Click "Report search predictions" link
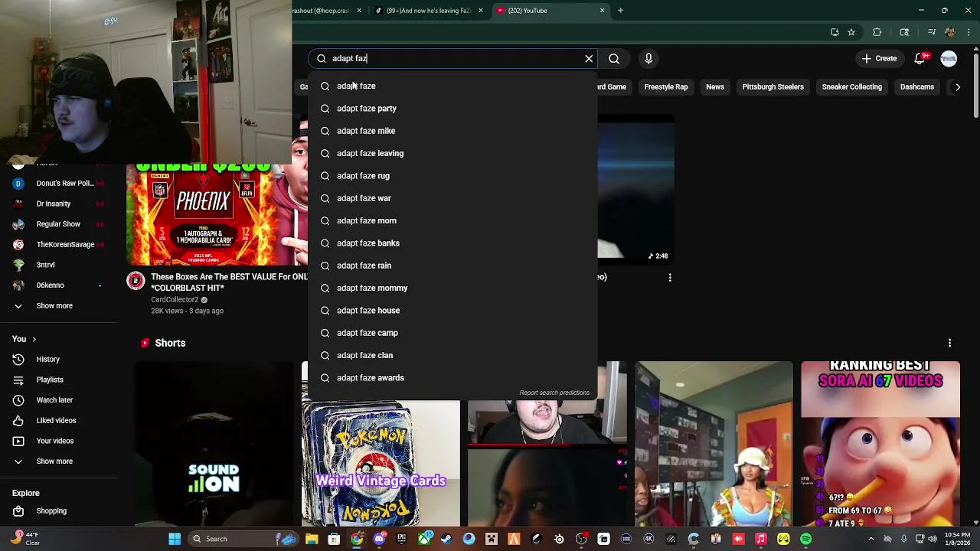The width and height of the screenshot is (980, 551). pyautogui.click(x=554, y=393)
